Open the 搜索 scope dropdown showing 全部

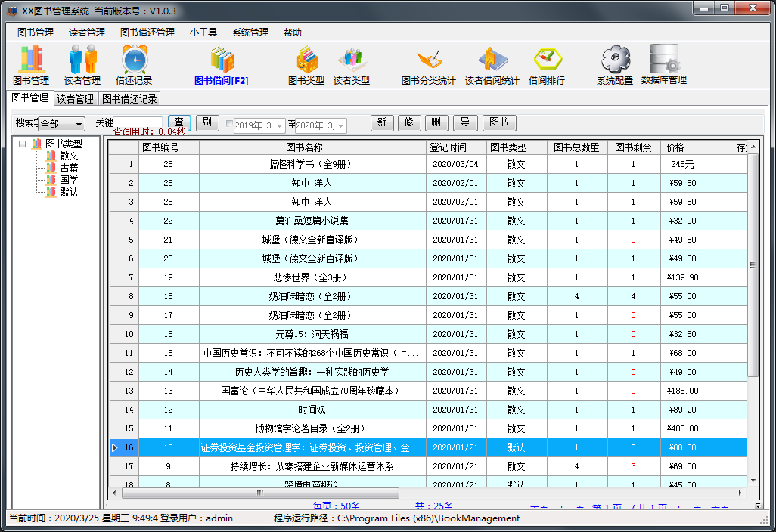click(62, 124)
